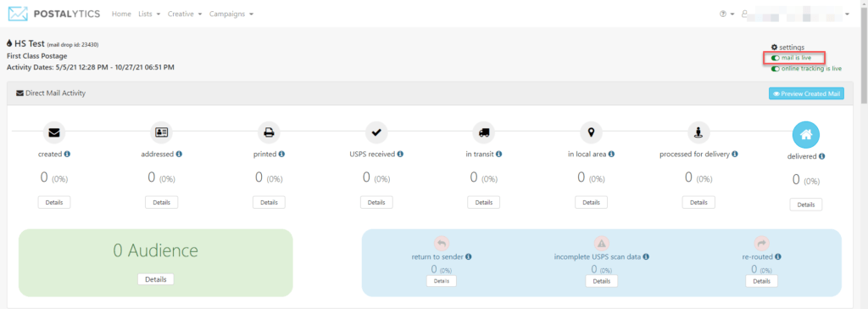Click info icon next to printed
The height and width of the screenshot is (309, 868).
coord(281,154)
